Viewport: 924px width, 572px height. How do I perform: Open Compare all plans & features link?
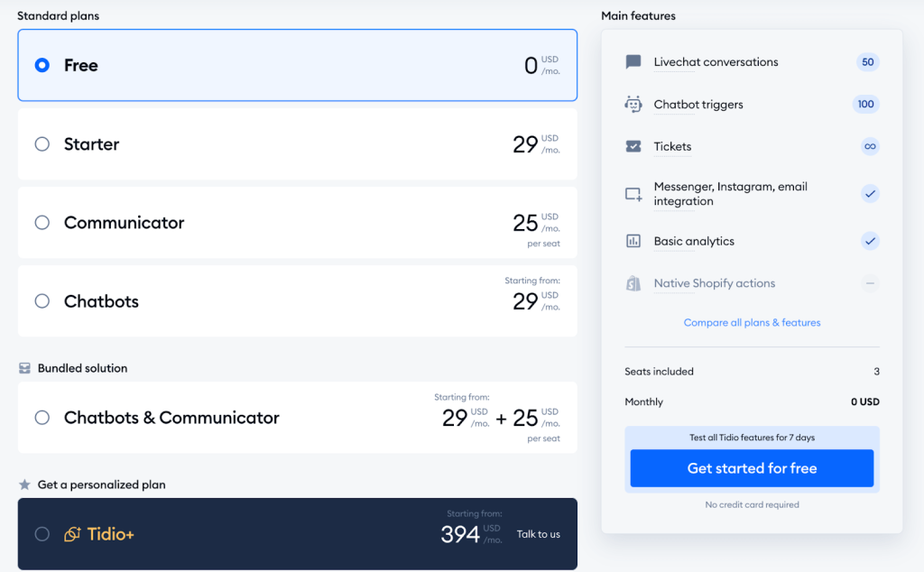752,322
